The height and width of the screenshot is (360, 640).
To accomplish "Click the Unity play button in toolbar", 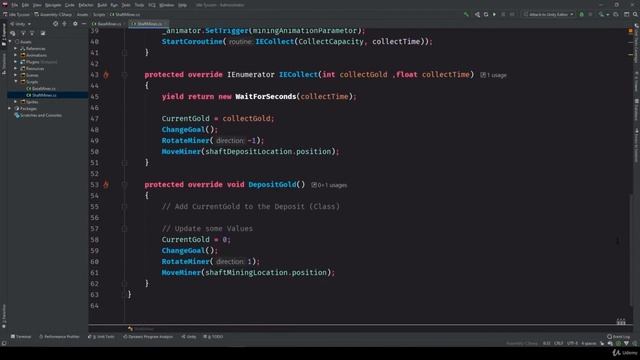I will click(494, 14).
